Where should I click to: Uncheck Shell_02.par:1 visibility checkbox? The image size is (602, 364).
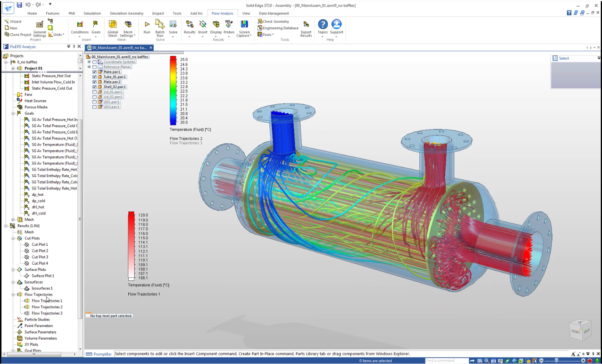[x=95, y=87]
